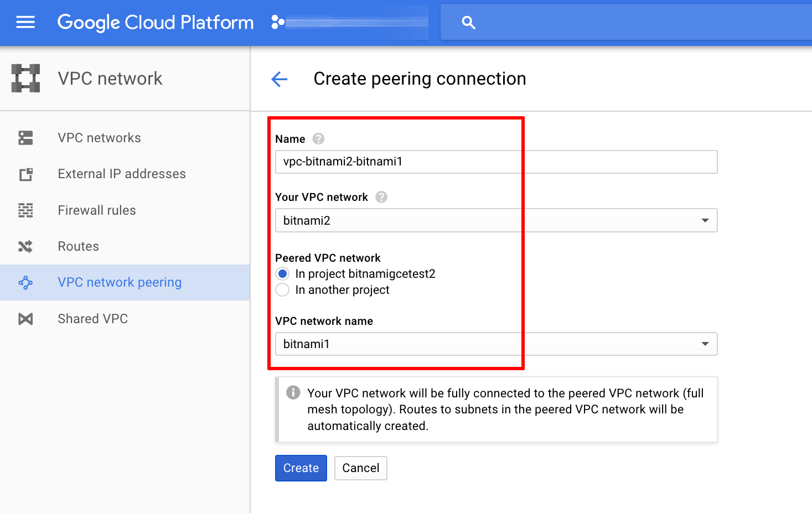Click the Shared VPC icon
812x513 pixels.
(x=25, y=319)
